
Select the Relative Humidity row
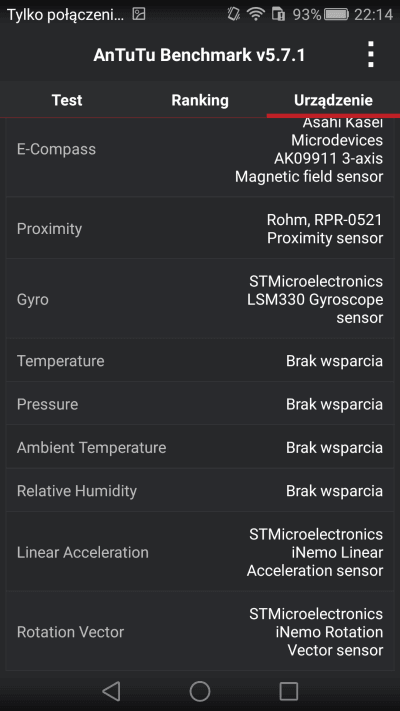click(x=200, y=491)
